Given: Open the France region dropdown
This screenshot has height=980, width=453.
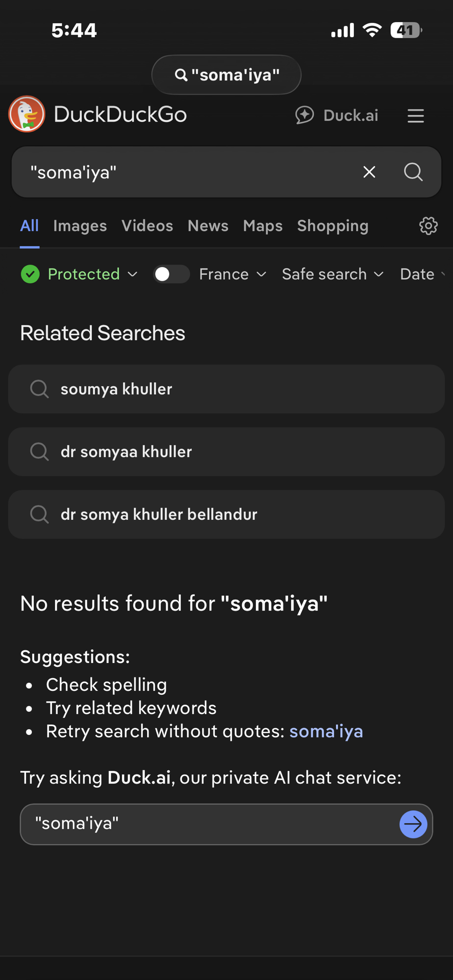Looking at the screenshot, I should [x=233, y=274].
